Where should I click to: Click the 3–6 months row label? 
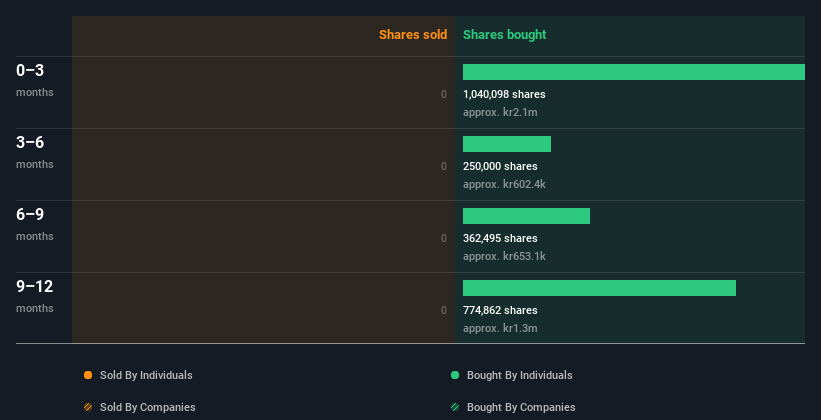(35, 152)
